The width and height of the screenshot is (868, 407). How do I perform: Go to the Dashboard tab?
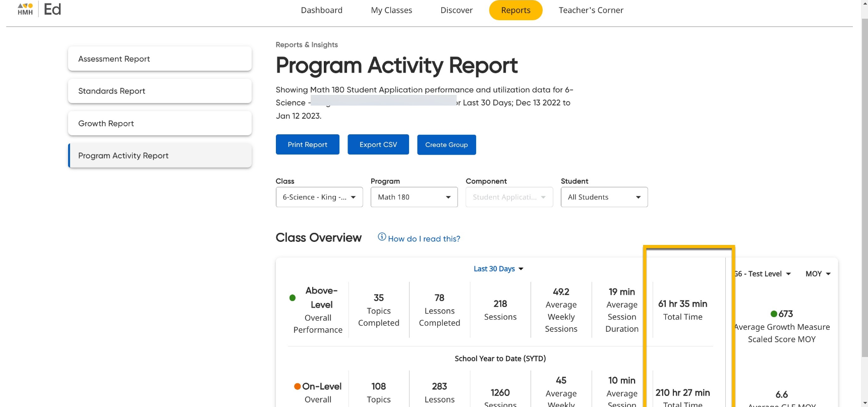pos(321,10)
